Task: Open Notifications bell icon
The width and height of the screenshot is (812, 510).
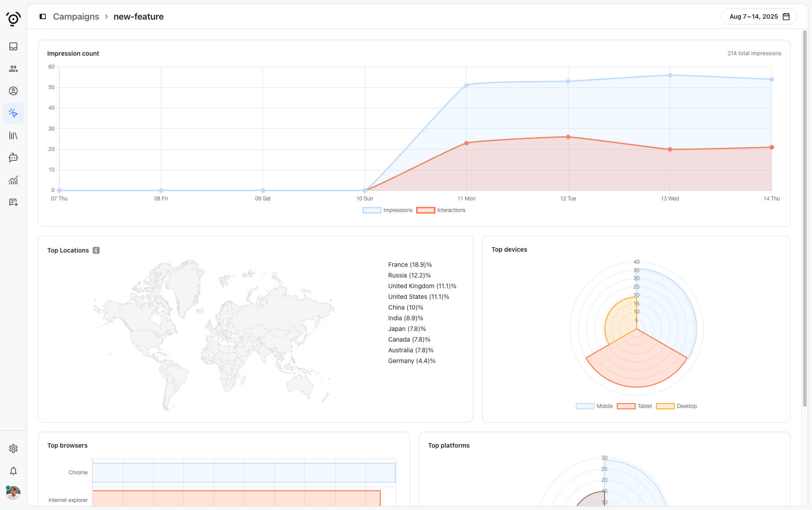Action: [13, 471]
